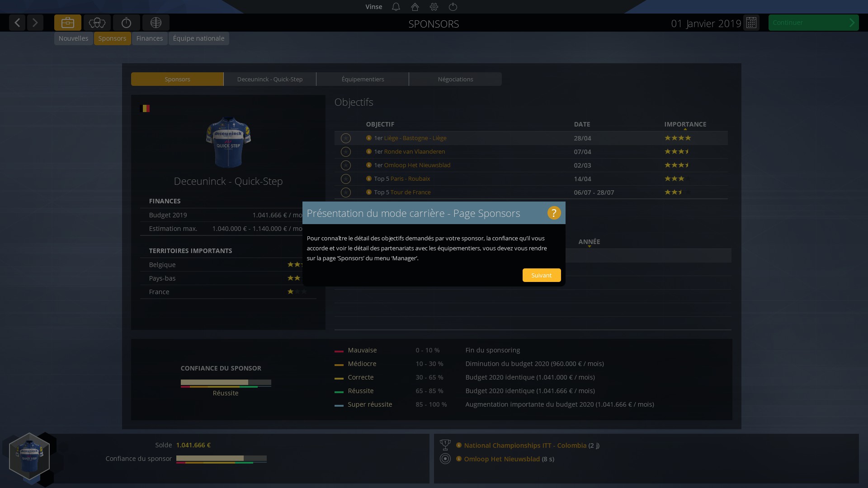Click the help question mark icon
The image size is (868, 488).
(x=554, y=213)
